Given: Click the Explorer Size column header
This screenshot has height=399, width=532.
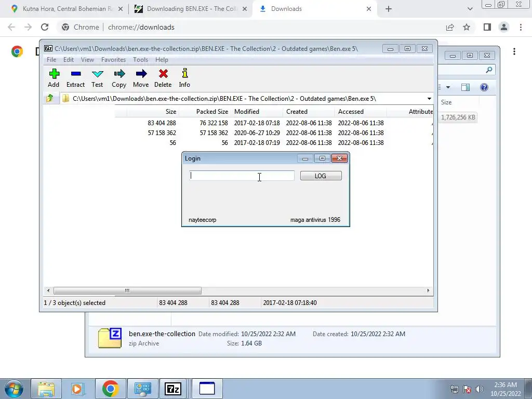Looking at the screenshot, I should [458, 102].
